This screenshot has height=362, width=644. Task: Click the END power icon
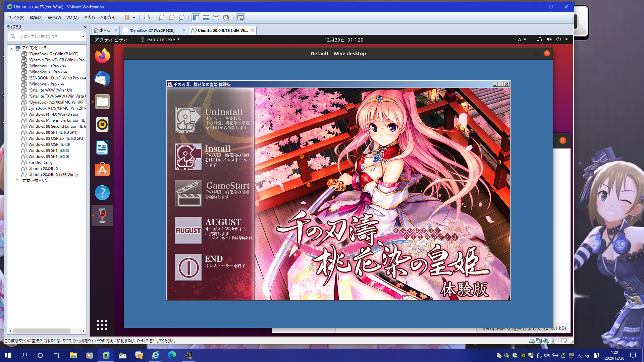pyautogui.click(x=188, y=267)
